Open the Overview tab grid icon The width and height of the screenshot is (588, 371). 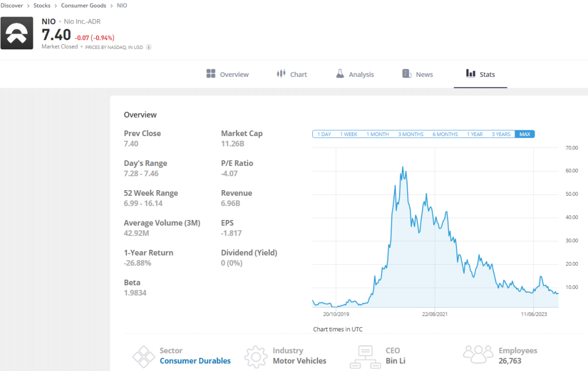(212, 74)
